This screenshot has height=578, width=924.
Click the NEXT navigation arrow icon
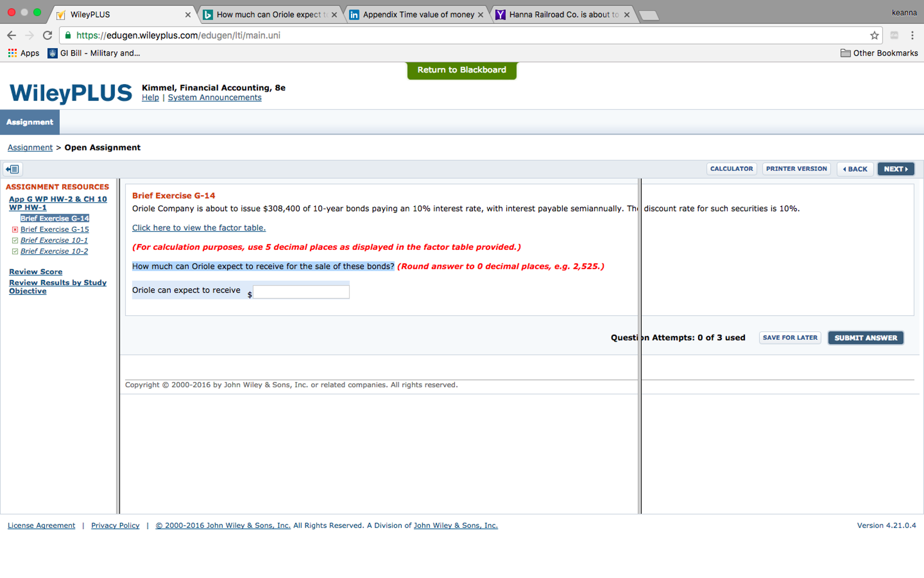tap(906, 169)
